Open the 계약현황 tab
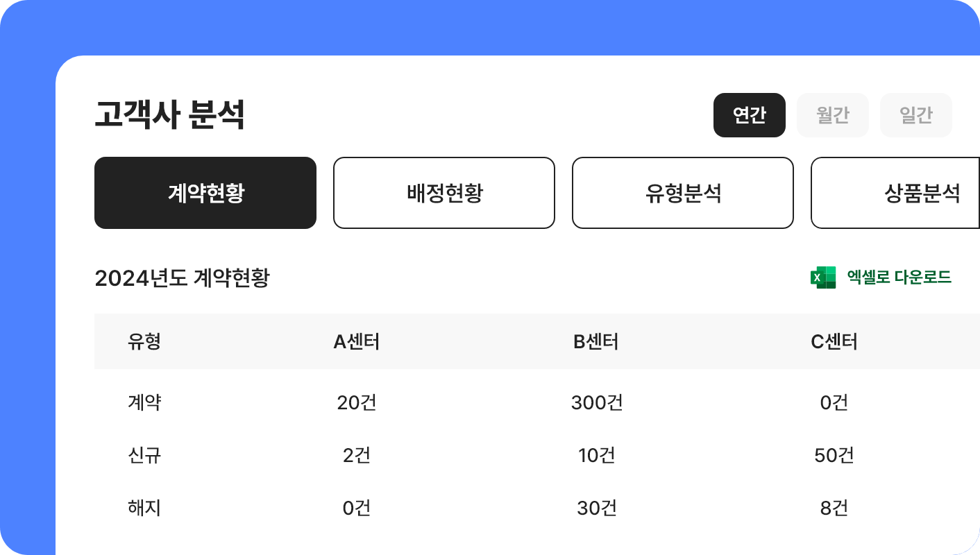Screen dimensions: 980x555 [x=205, y=193]
